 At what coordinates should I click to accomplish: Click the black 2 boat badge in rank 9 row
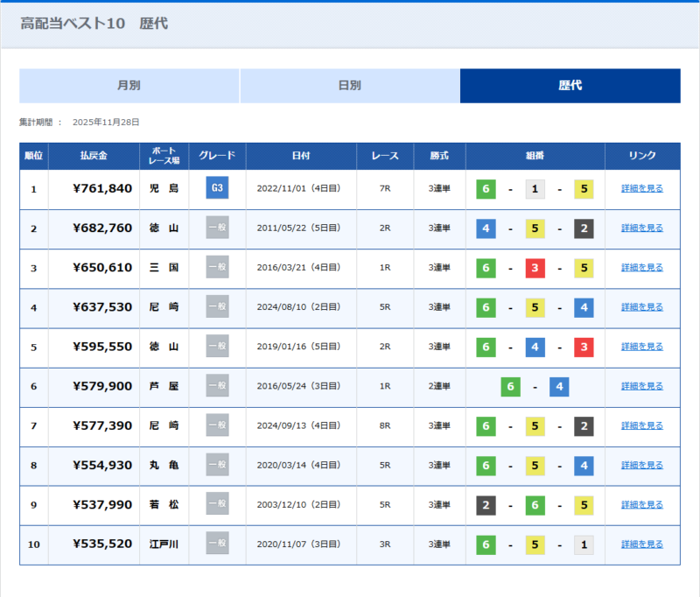(486, 505)
